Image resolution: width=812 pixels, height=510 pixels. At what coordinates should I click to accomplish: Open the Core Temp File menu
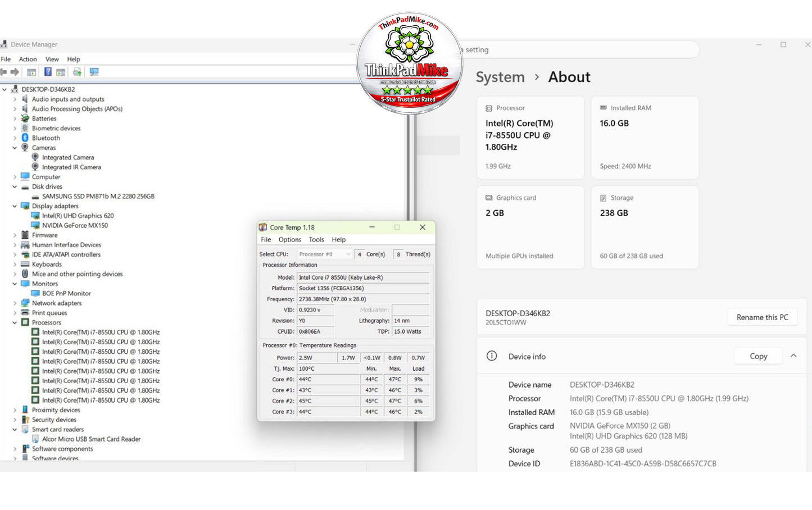266,239
